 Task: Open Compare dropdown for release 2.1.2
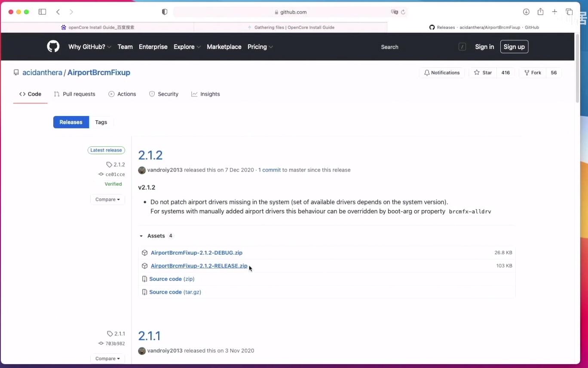click(107, 199)
